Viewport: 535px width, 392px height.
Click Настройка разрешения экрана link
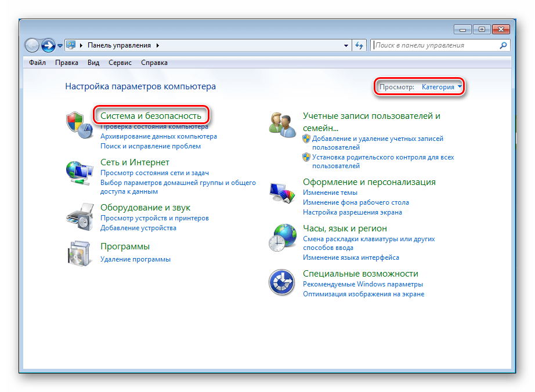tap(352, 212)
